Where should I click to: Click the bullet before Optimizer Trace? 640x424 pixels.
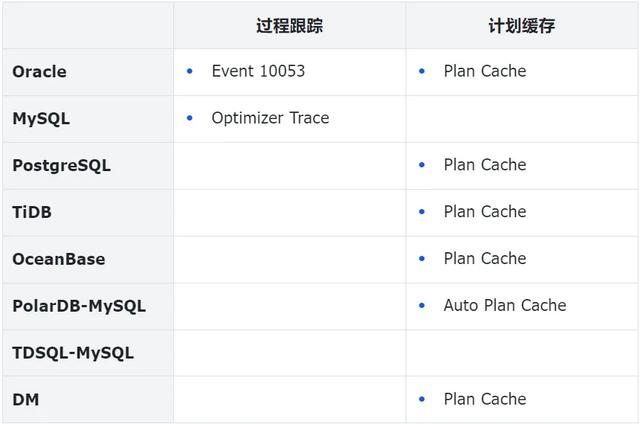click(x=189, y=118)
